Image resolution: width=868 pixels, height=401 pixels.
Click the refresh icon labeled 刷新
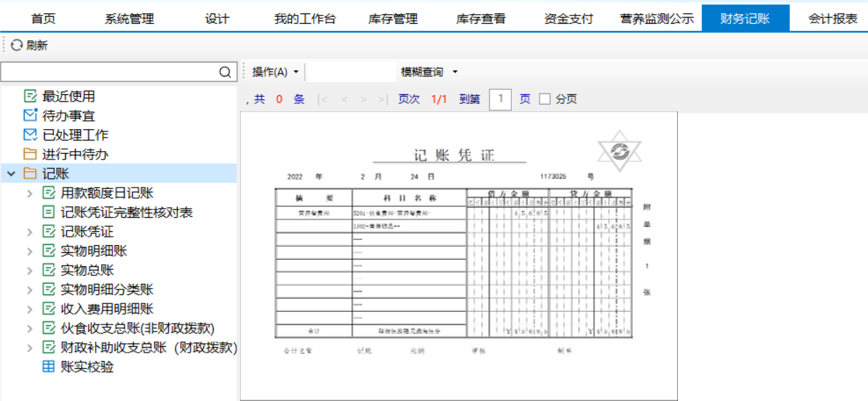click(x=17, y=45)
